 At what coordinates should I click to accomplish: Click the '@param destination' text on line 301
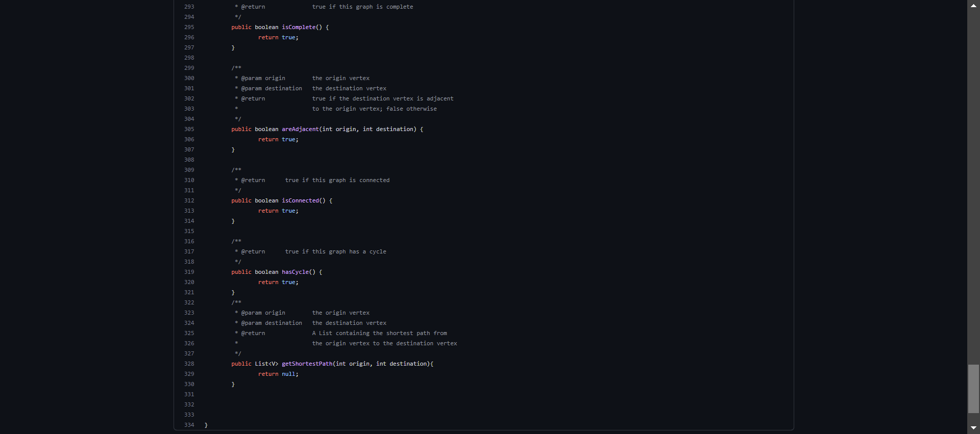coord(272,88)
